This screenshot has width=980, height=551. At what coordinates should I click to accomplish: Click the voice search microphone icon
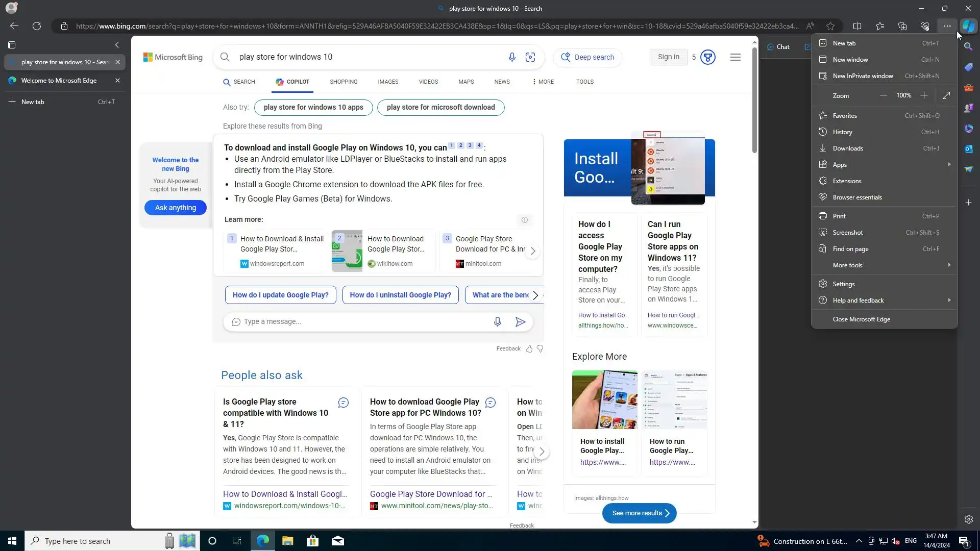tap(512, 57)
